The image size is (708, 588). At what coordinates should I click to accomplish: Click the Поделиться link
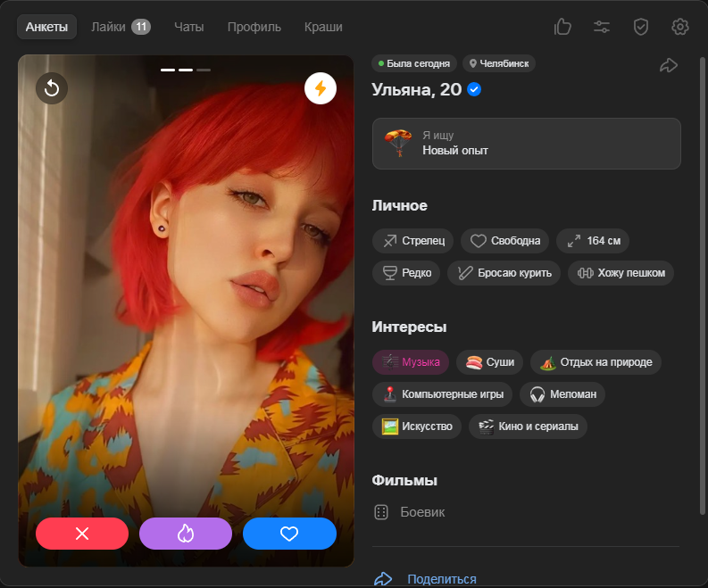pos(442,579)
